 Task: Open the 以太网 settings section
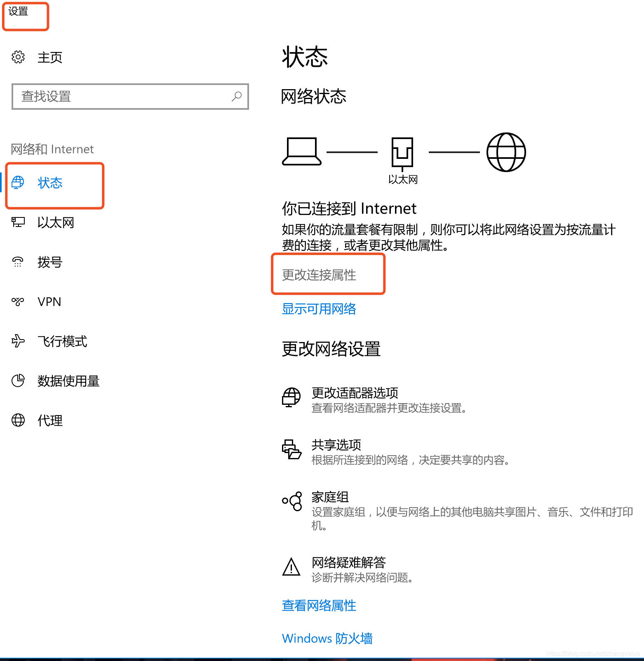coord(56,222)
